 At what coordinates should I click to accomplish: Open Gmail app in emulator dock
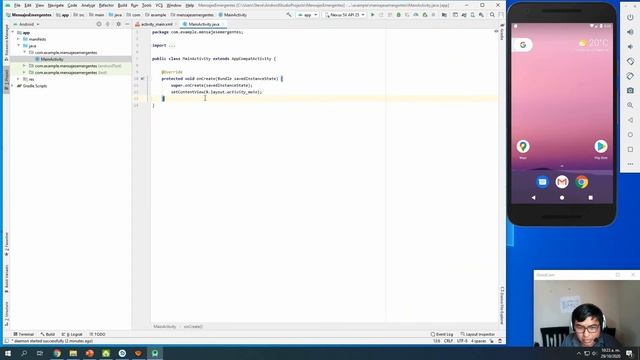click(562, 182)
